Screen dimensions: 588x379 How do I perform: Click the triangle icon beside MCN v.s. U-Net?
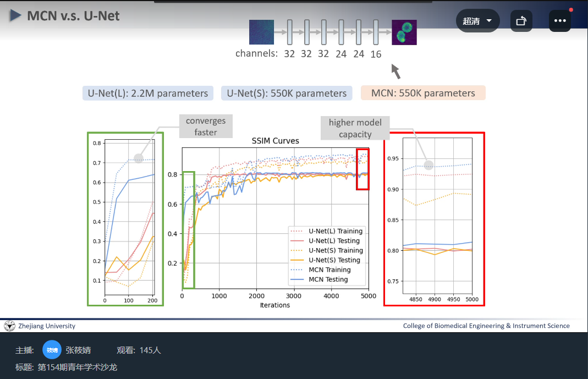pos(15,16)
